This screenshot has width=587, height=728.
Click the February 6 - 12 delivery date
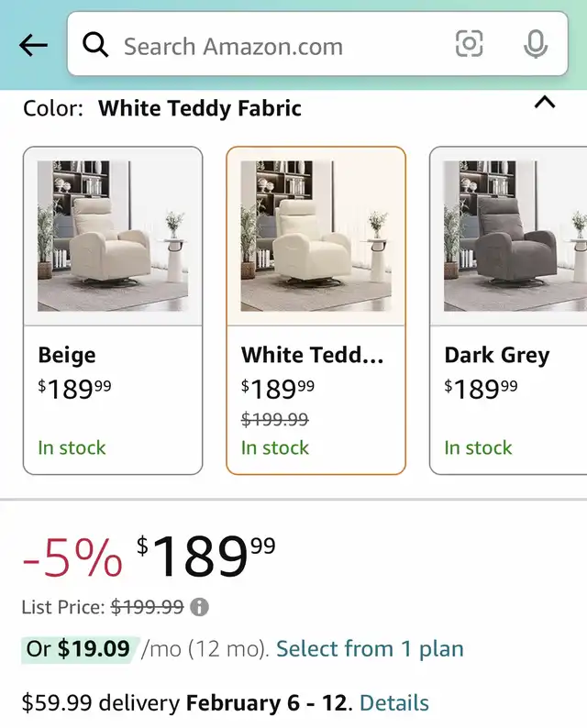(x=267, y=703)
